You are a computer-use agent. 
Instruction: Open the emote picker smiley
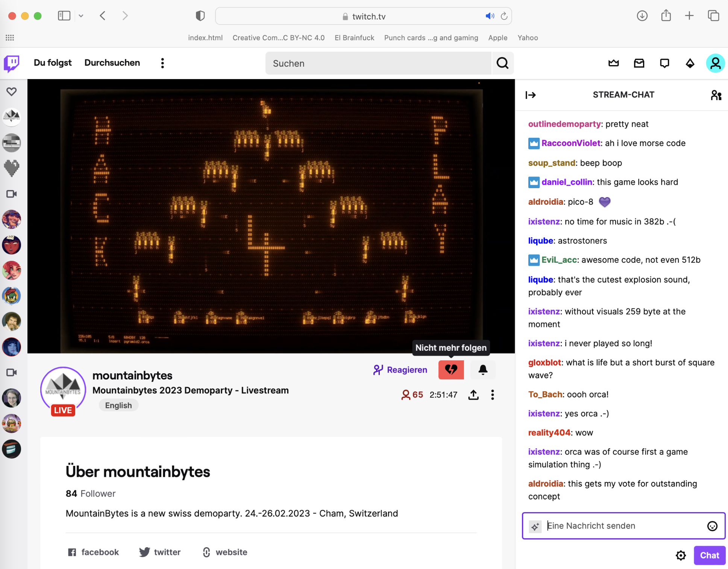tap(712, 526)
